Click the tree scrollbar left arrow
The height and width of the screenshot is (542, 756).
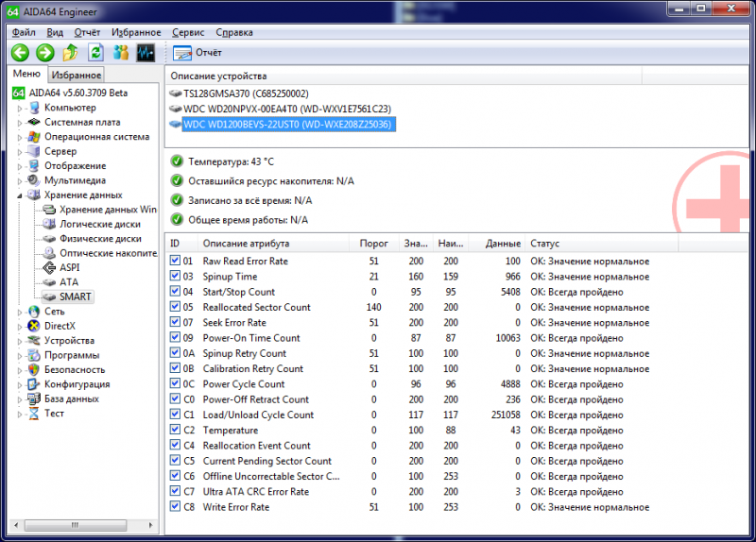pos(16,525)
